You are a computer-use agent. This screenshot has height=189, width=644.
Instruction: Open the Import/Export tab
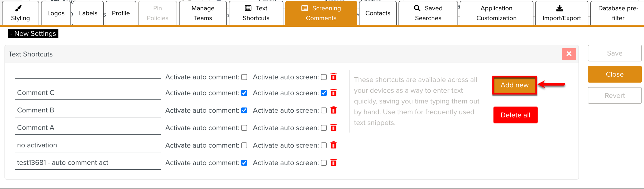tap(561, 13)
